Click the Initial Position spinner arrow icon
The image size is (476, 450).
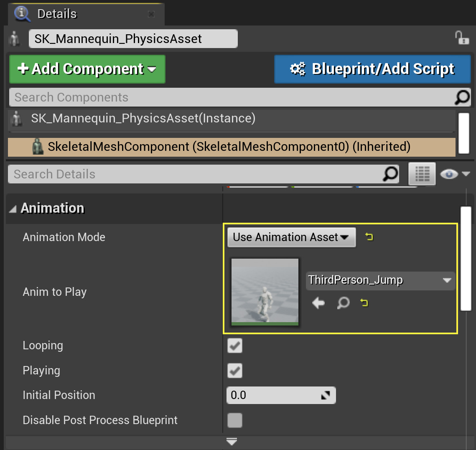point(326,395)
